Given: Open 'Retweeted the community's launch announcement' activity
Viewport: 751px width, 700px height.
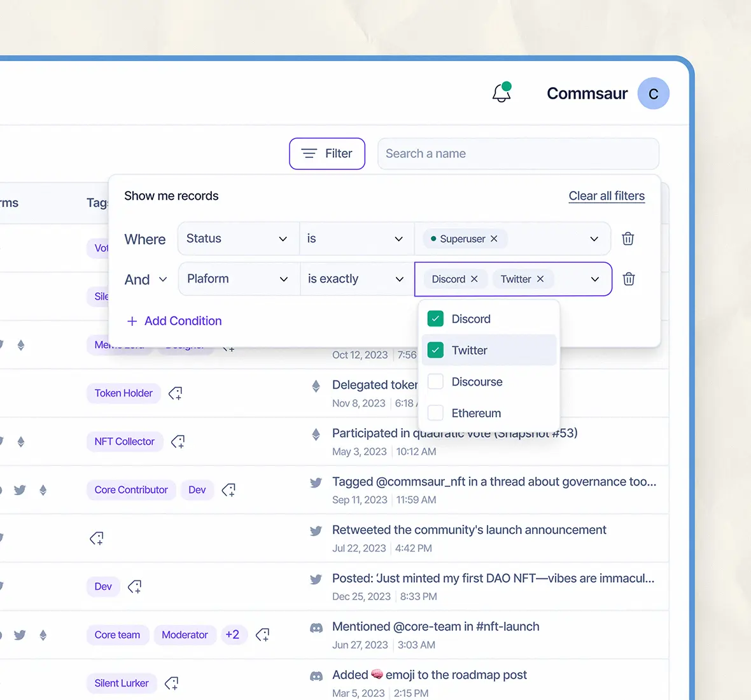Looking at the screenshot, I should [x=469, y=530].
